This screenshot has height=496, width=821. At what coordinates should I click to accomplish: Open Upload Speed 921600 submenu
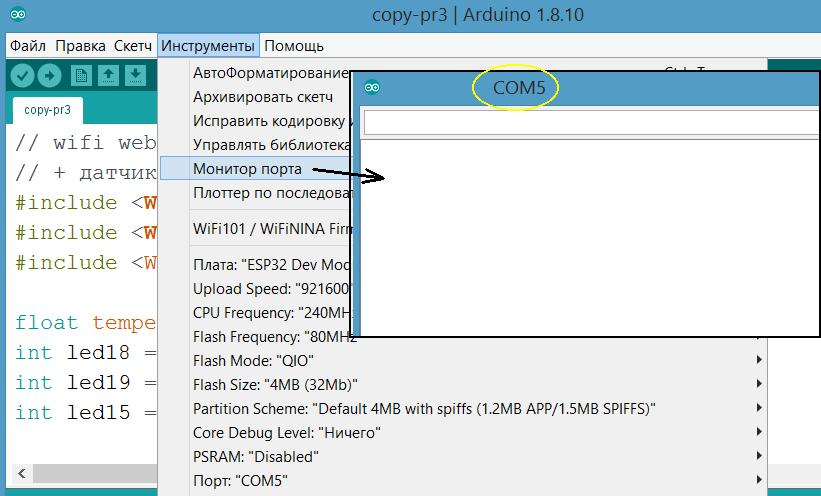pos(271,289)
